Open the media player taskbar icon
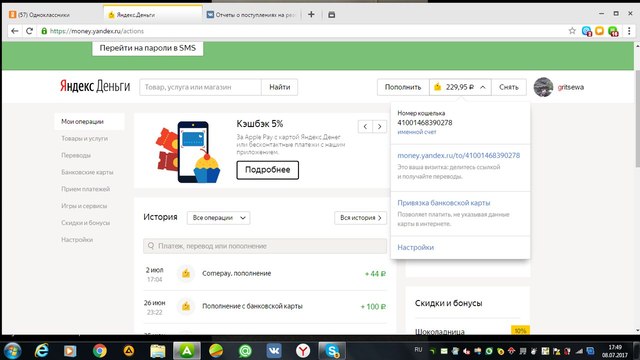Viewport: 640px width, 360px height. tap(70, 351)
